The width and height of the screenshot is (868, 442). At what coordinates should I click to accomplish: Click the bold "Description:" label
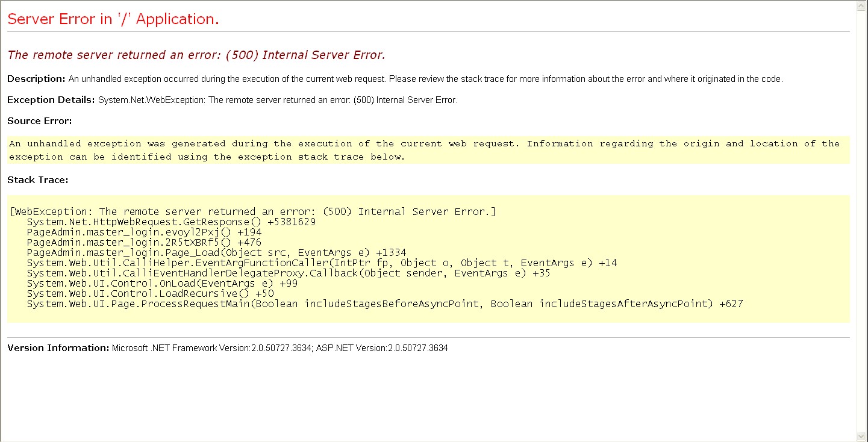[x=36, y=79]
